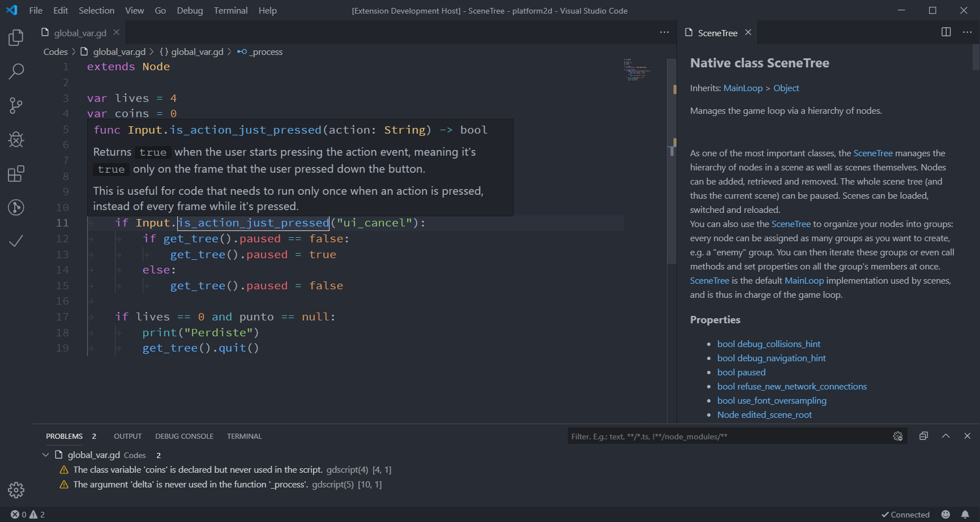Click the Connected status bar item

(x=905, y=514)
